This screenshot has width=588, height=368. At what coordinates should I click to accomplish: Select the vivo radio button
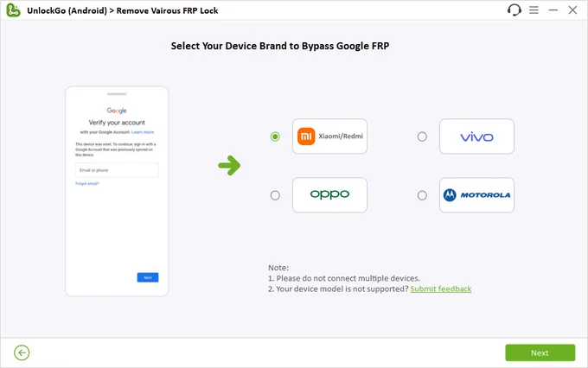(422, 136)
